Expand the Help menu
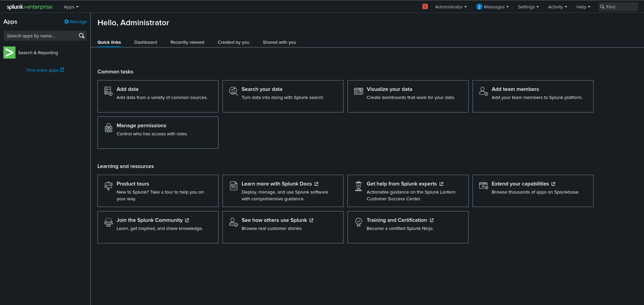This screenshot has height=305, width=644. (x=583, y=7)
